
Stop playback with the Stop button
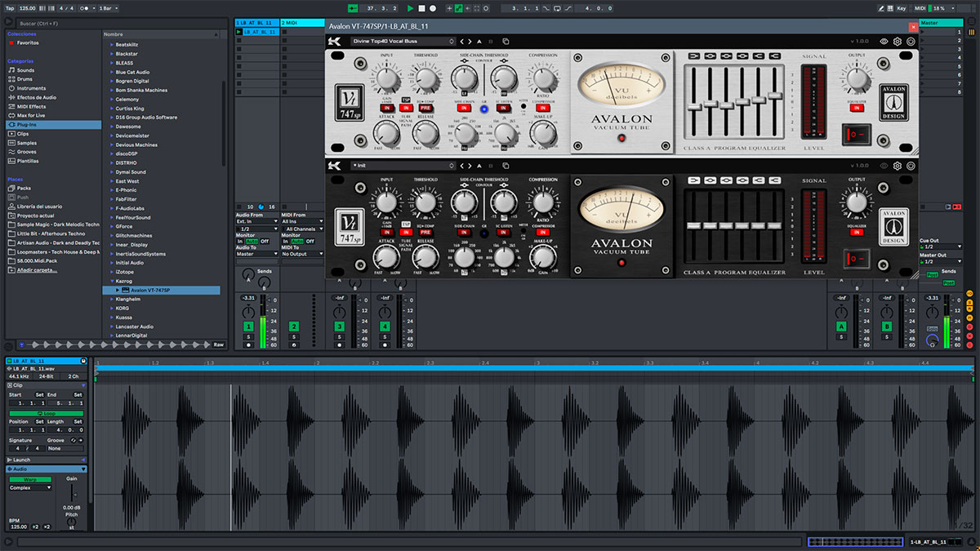[421, 8]
